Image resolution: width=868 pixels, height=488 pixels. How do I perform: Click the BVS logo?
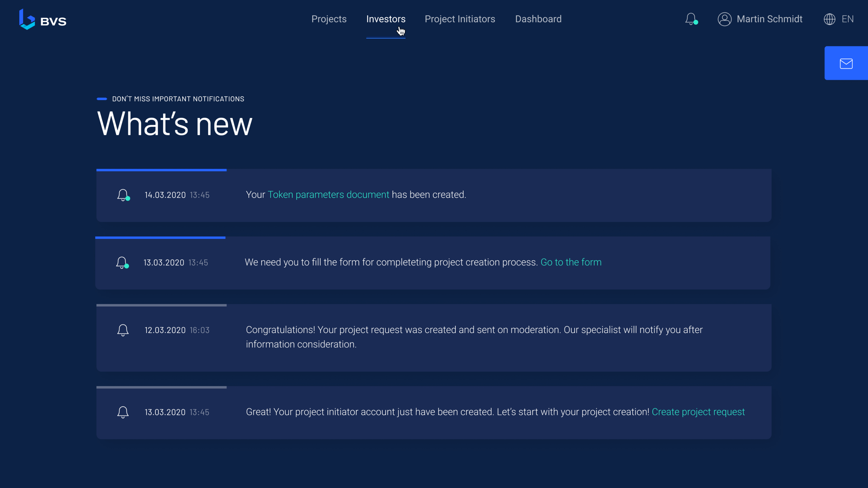coord(43,19)
